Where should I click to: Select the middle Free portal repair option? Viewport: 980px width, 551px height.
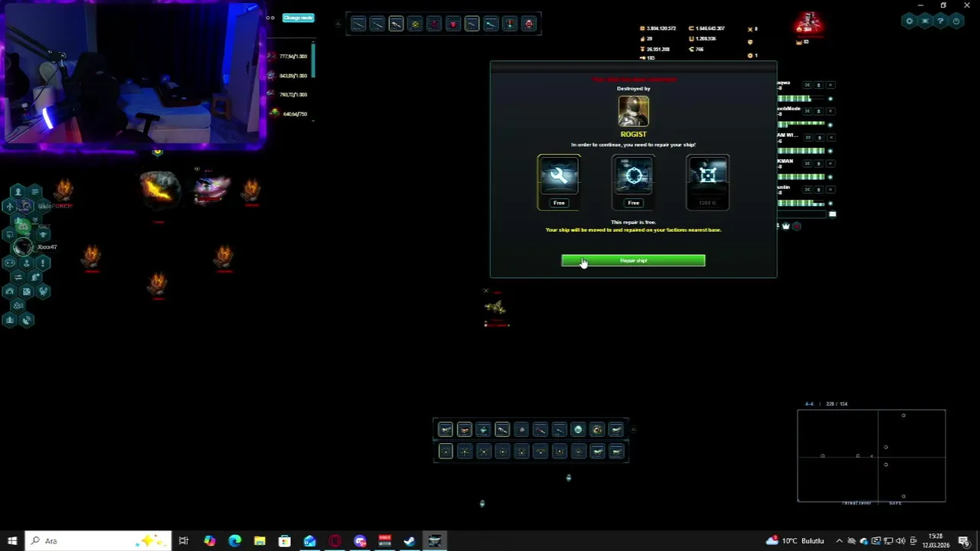(633, 181)
